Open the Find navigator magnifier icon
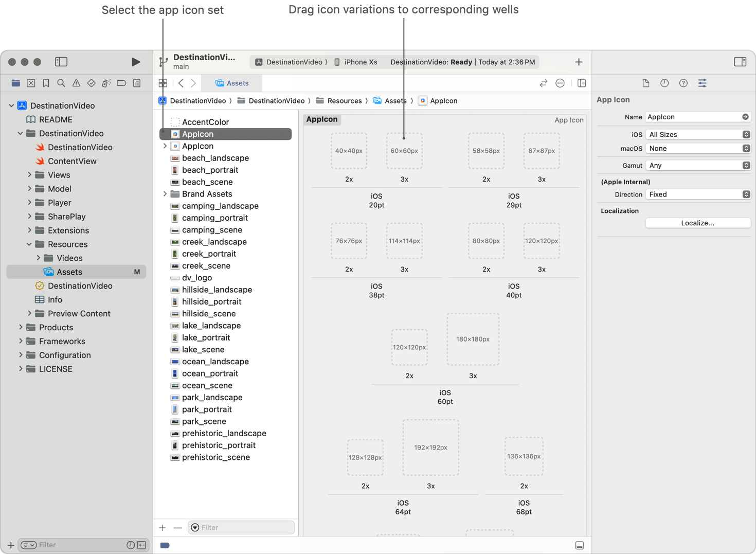756x554 pixels. [x=61, y=83]
